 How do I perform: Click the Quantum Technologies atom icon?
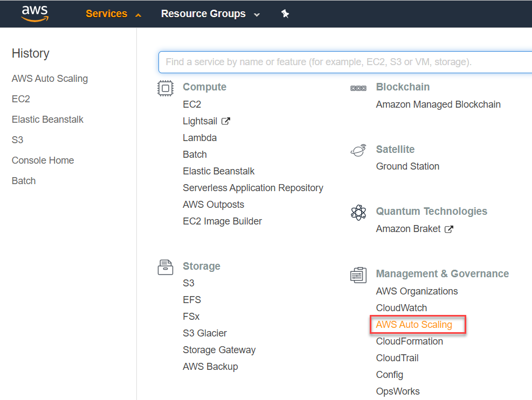(x=358, y=213)
